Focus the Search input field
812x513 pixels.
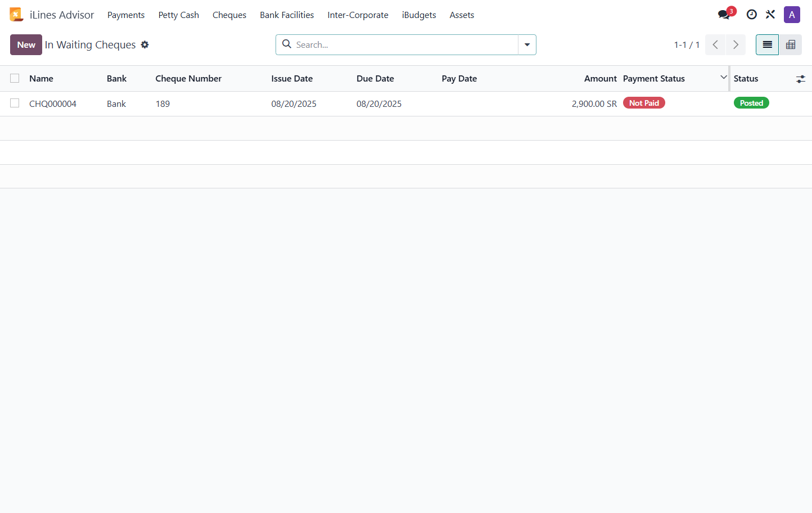[405, 44]
